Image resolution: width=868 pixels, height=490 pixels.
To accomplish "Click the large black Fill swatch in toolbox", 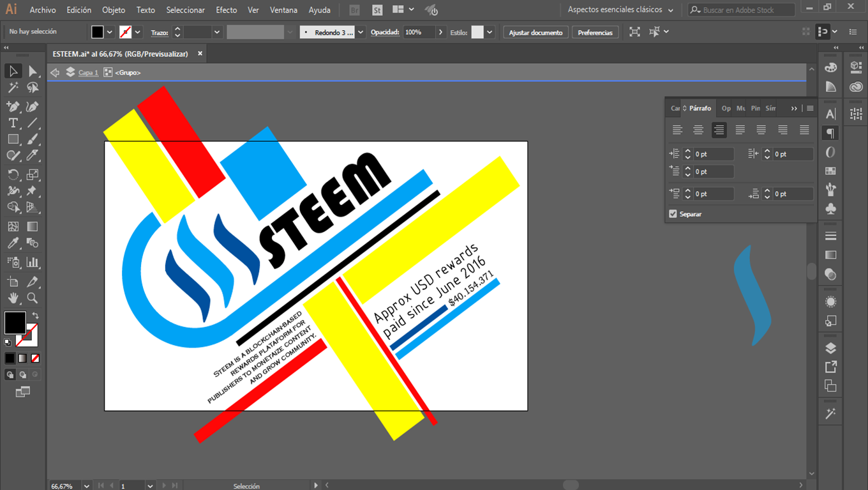I will tap(15, 323).
